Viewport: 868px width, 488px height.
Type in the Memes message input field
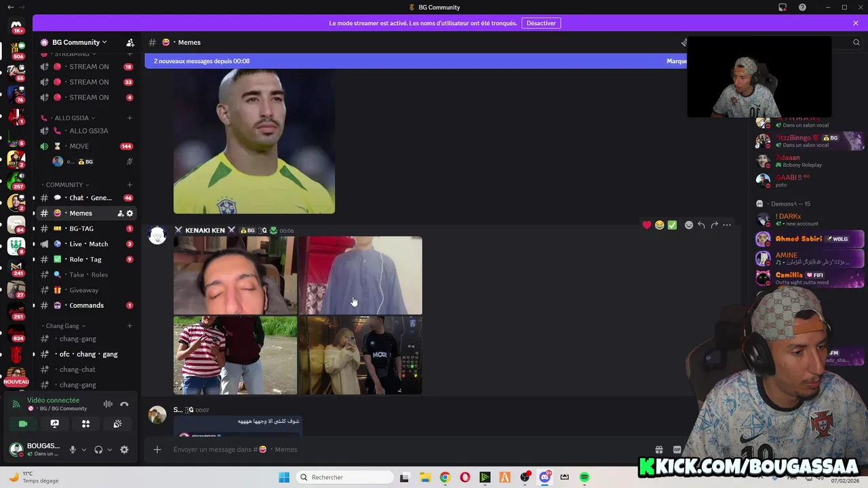coord(407,449)
